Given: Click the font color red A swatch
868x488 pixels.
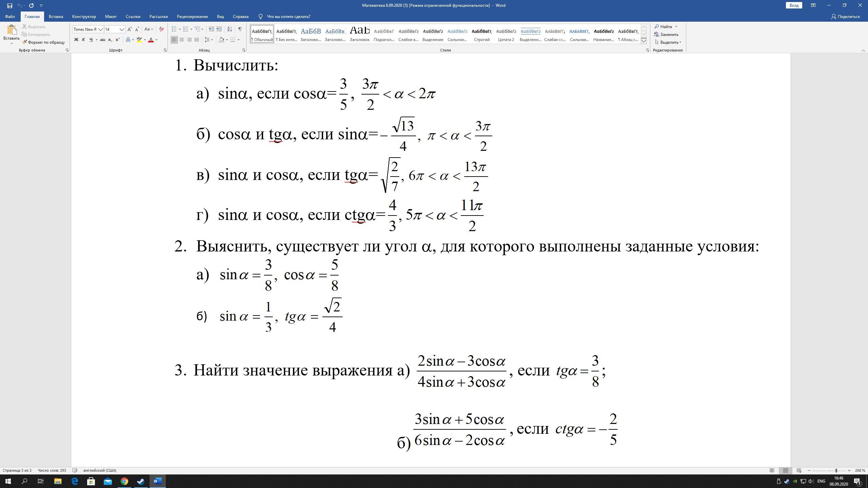Looking at the screenshot, I should click(x=151, y=40).
